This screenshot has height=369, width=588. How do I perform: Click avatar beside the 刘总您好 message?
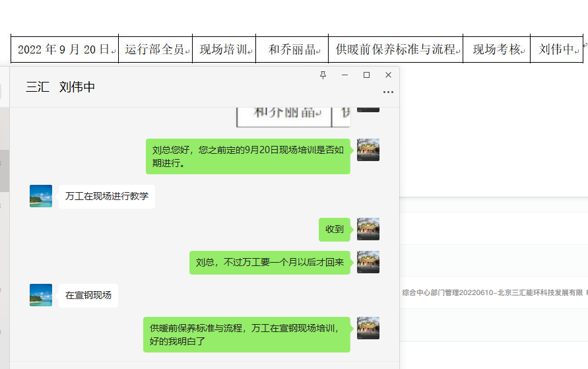(368, 150)
